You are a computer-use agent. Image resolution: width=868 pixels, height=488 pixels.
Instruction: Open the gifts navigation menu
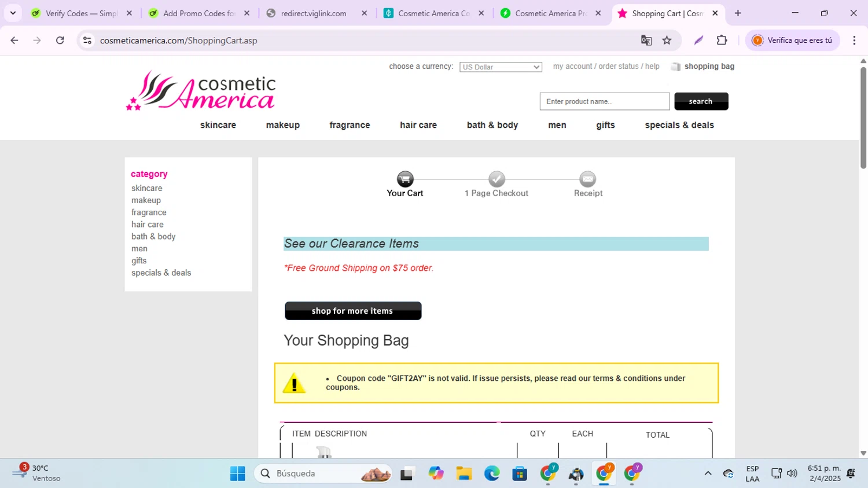point(605,125)
